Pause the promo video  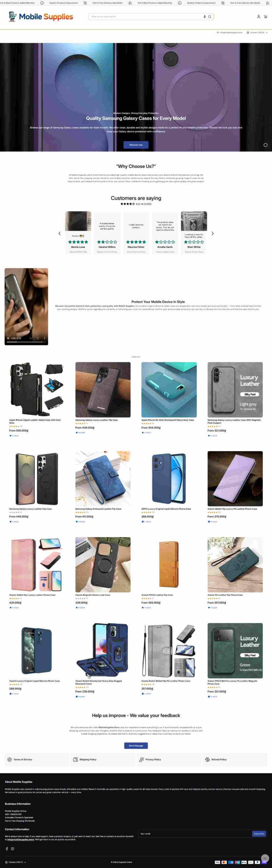point(8,338)
